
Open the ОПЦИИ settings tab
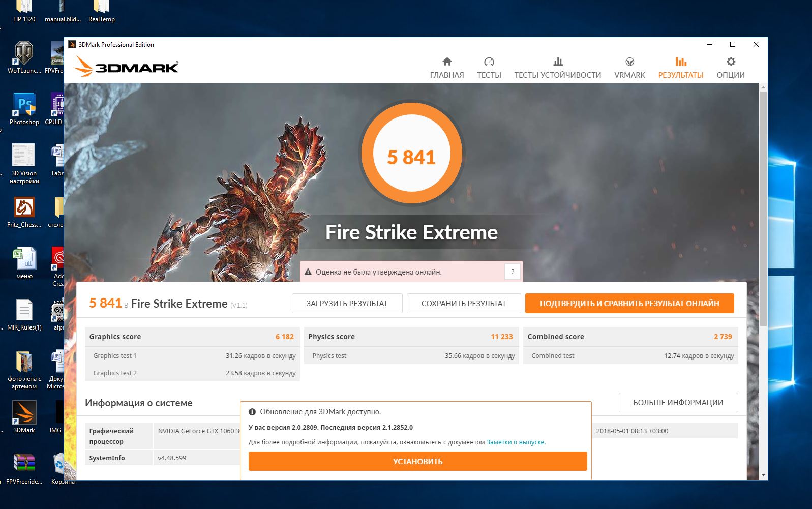(731, 68)
